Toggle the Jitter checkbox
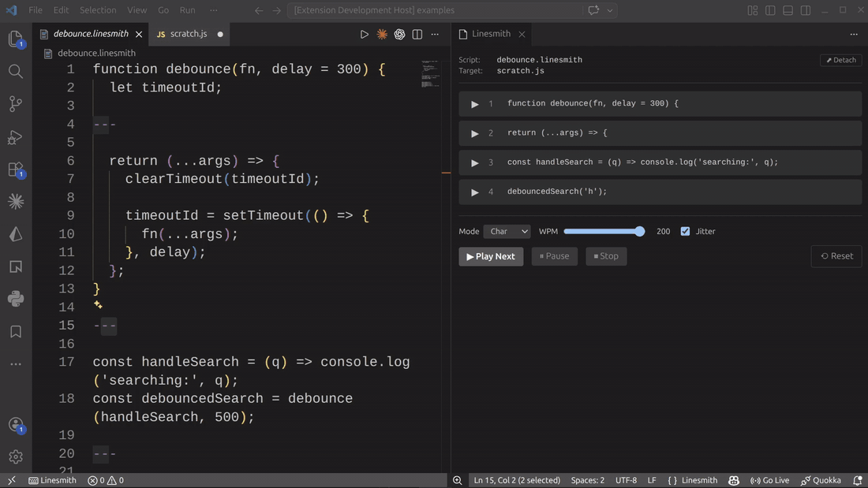 [x=685, y=231]
